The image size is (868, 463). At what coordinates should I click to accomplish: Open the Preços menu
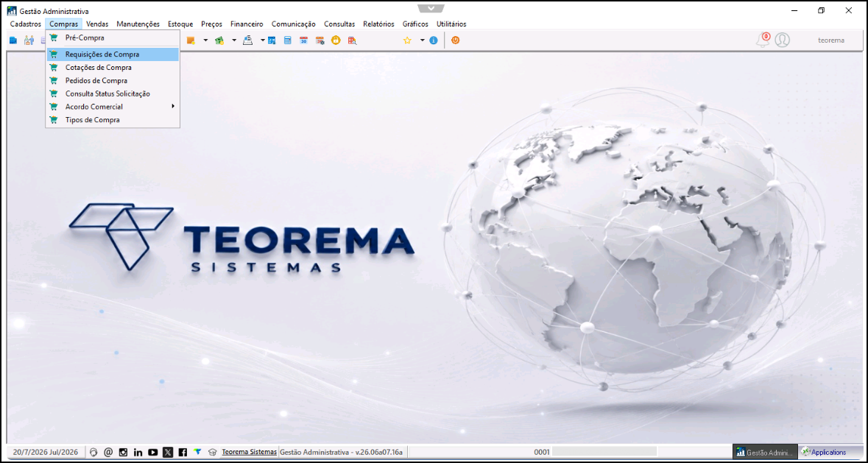point(211,24)
